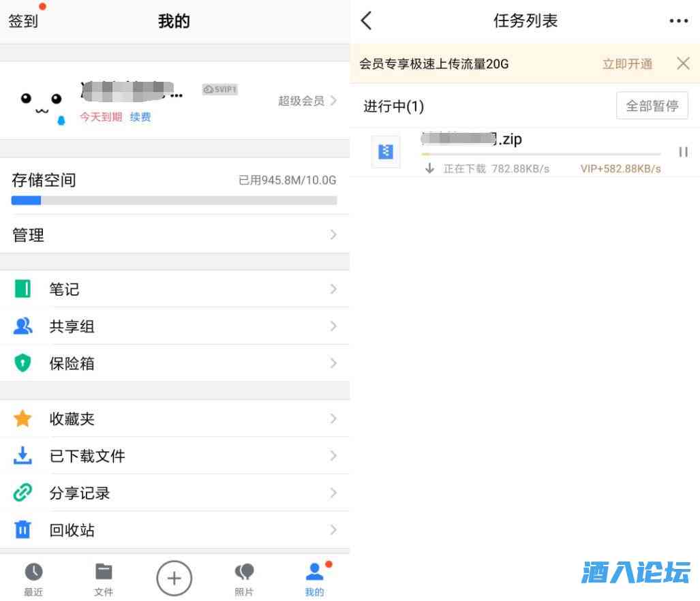Click the 全部暂停 button
Image resolution: width=700 pixels, height=601 pixels.
pos(652,106)
